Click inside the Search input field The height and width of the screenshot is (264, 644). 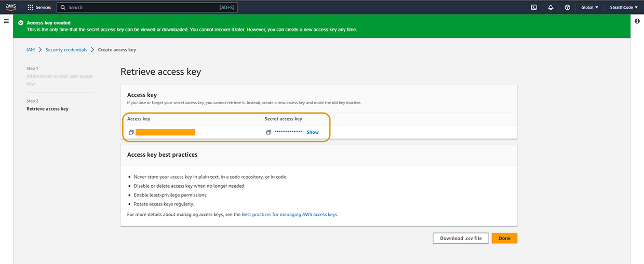[x=147, y=7]
